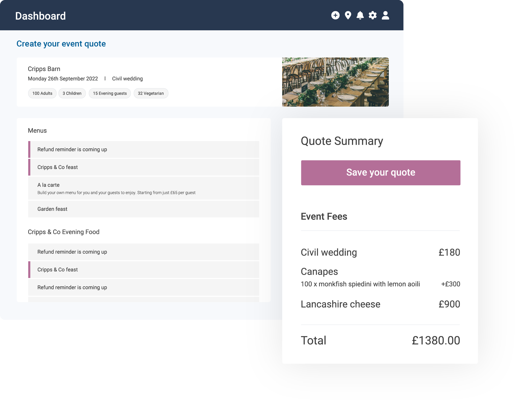The width and height of the screenshot is (532, 417).
Task: Click the Build your own menu description
Action: pos(116,193)
